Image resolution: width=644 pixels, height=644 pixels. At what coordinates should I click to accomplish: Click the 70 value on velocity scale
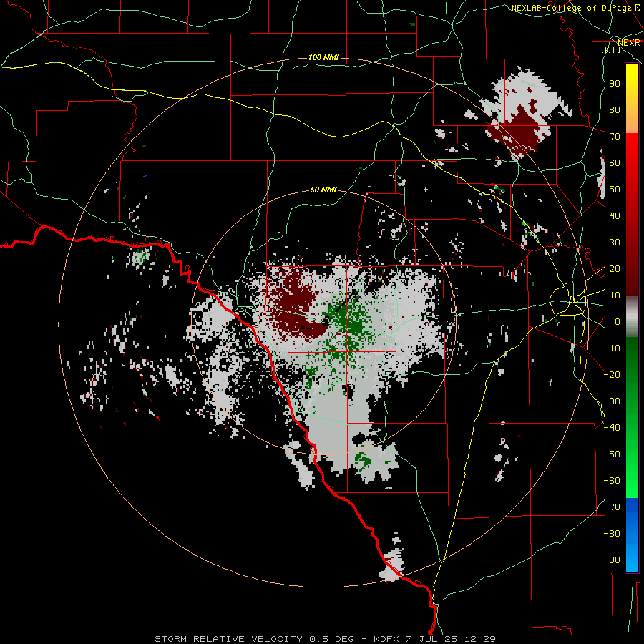615,137
